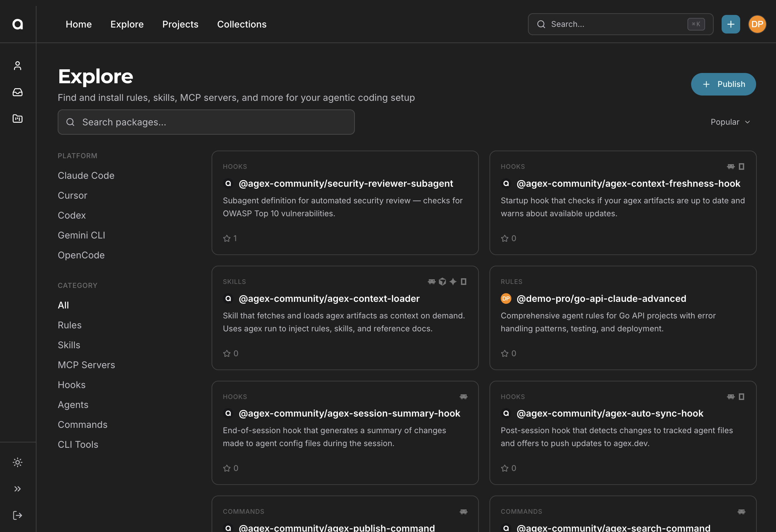Screen dimensions: 776x532
Task: Open the profile icon in the sidebar
Action: click(x=18, y=66)
